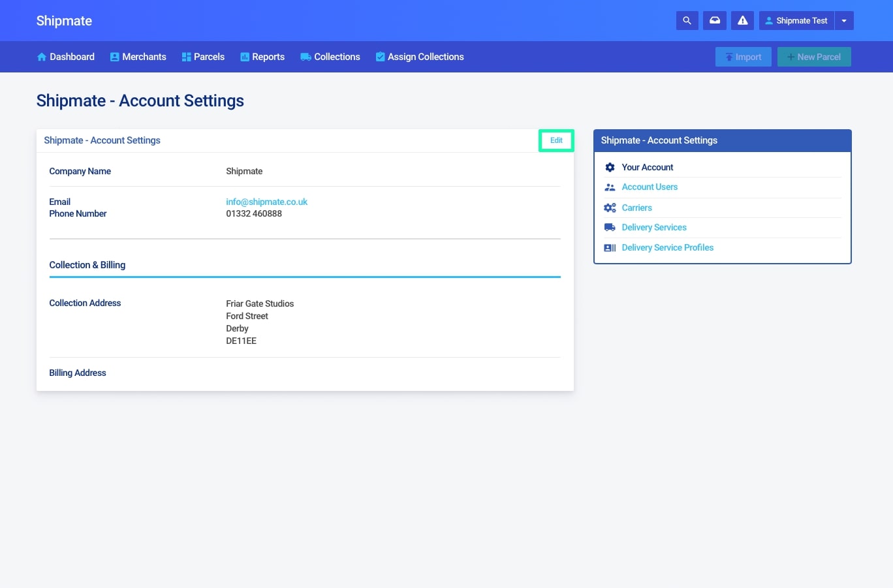Click the truck icon beside Delivery Services
The image size is (893, 588).
610,227
